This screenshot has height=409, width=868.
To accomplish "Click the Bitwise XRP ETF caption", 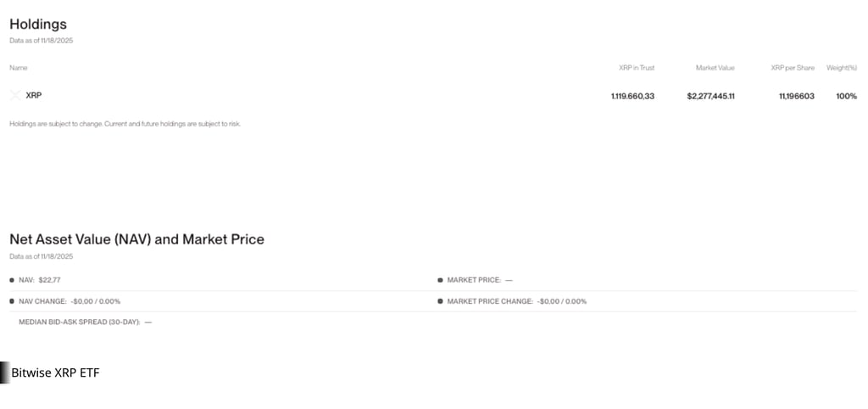I will point(55,373).
